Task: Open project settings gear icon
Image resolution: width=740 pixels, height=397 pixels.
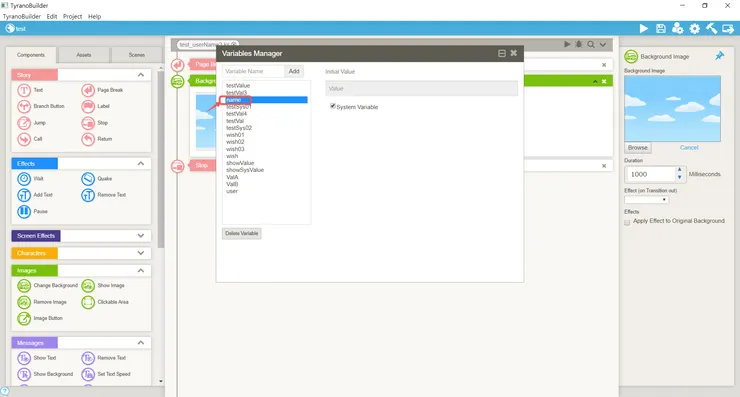Action: pos(695,29)
